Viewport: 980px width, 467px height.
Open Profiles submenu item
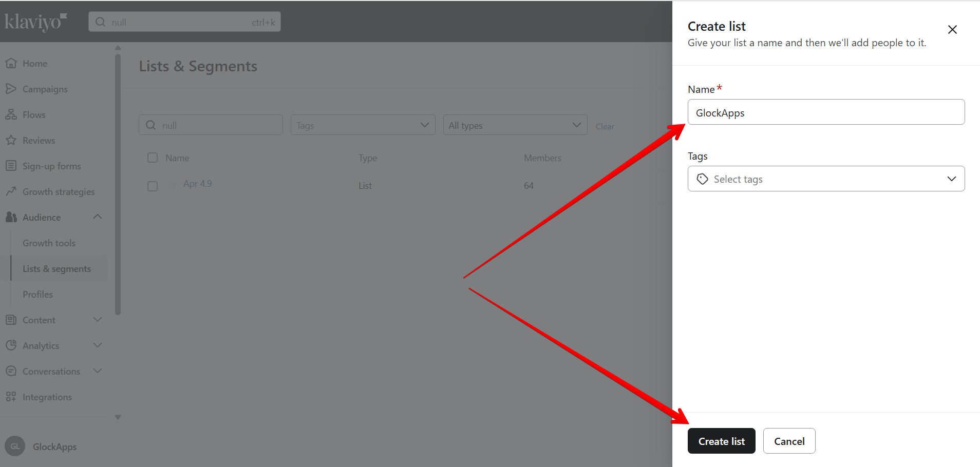click(x=37, y=295)
